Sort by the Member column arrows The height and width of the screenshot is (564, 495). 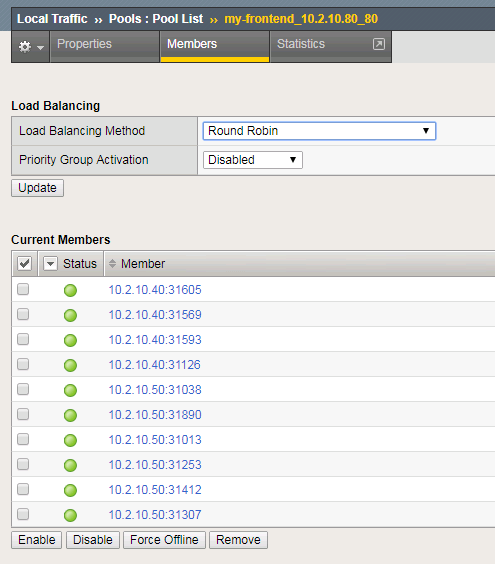tap(112, 264)
